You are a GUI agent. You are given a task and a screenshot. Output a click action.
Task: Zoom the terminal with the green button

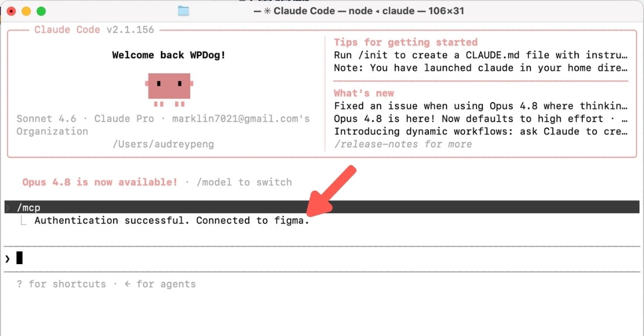41,11
